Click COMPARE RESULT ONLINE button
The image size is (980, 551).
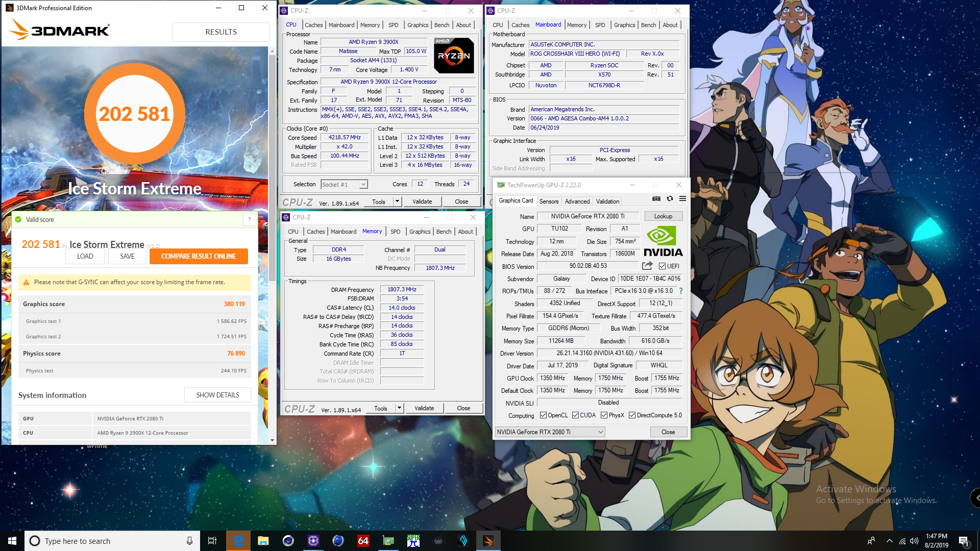[199, 256]
